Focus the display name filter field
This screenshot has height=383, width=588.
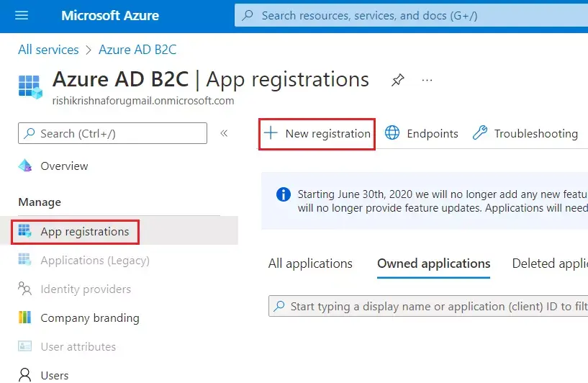click(x=428, y=307)
